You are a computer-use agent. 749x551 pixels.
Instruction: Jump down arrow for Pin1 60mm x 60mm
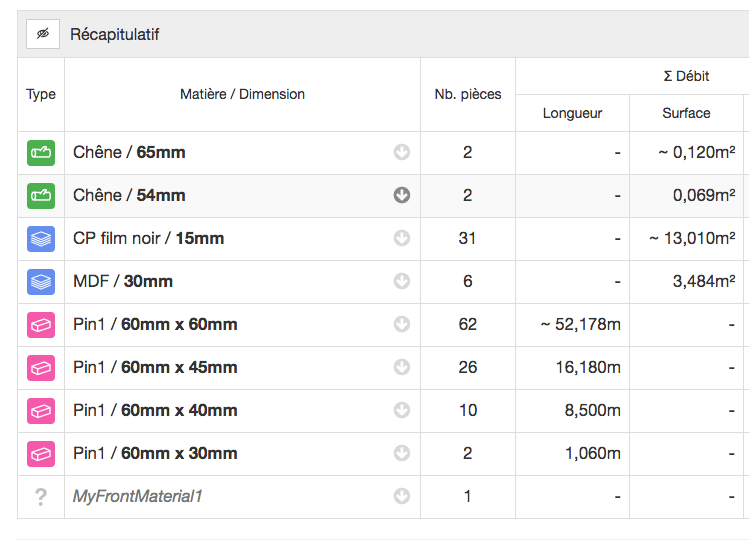[x=402, y=324]
